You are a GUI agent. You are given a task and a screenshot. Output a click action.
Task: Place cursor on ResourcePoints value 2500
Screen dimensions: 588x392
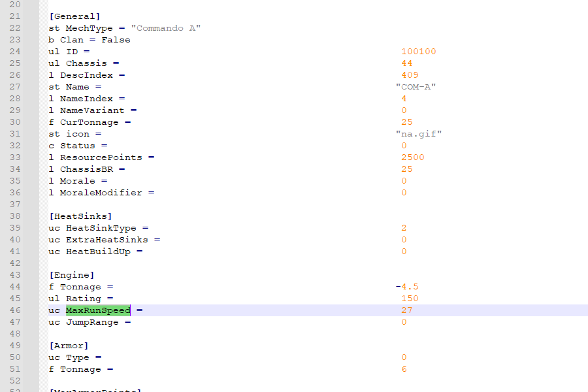coord(412,157)
